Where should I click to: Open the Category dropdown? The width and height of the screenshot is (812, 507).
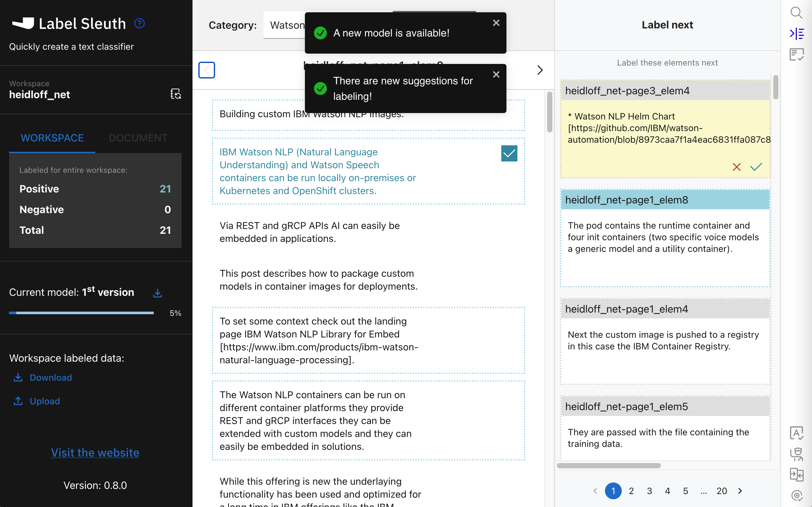click(x=285, y=25)
